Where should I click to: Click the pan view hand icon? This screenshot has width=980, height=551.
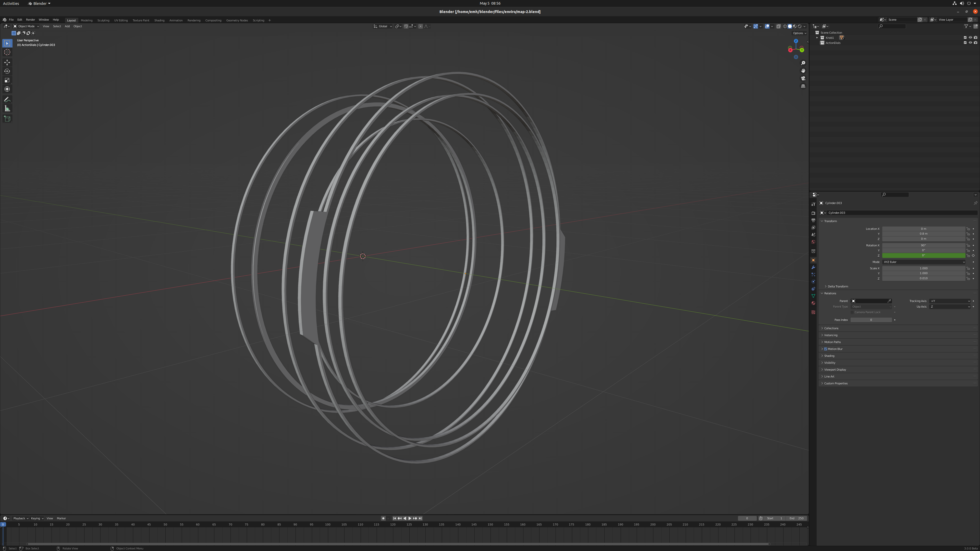pos(803,71)
